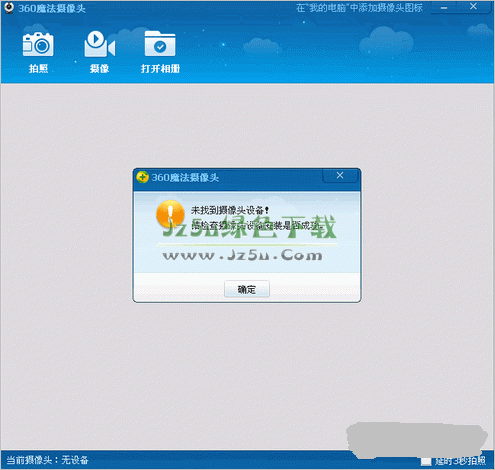The width and height of the screenshot is (495, 470).
Task: Click the webcam app icon in title bar
Action: point(9,7)
